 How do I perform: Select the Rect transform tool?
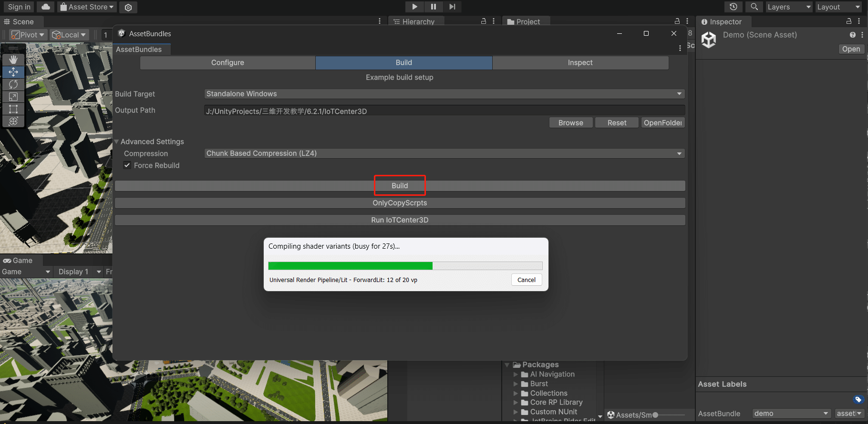tap(13, 109)
